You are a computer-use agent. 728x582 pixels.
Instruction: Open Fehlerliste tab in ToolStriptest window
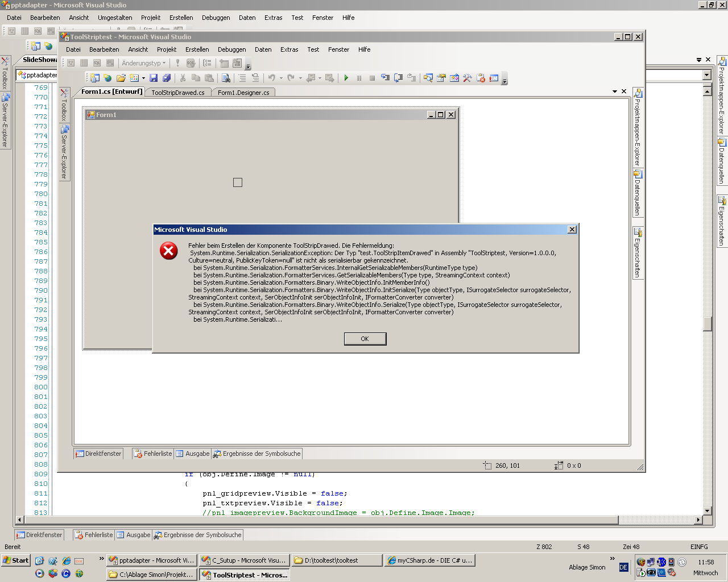point(152,454)
